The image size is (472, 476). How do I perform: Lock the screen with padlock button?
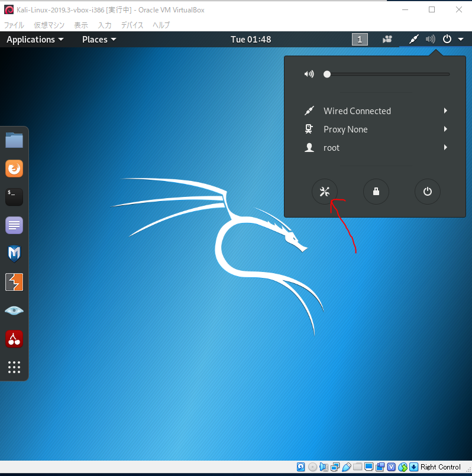[x=376, y=192]
